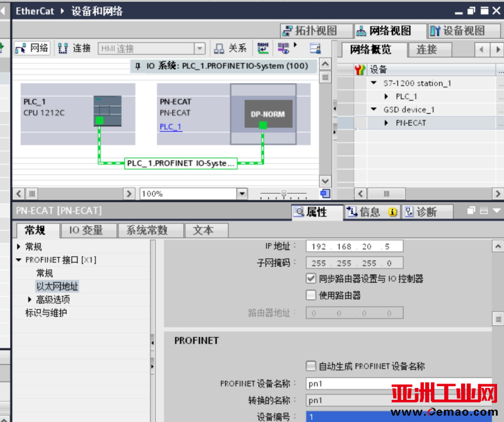Open the HMI 连接 connection type dropdown
This screenshot has width=504, height=422.
(x=200, y=48)
